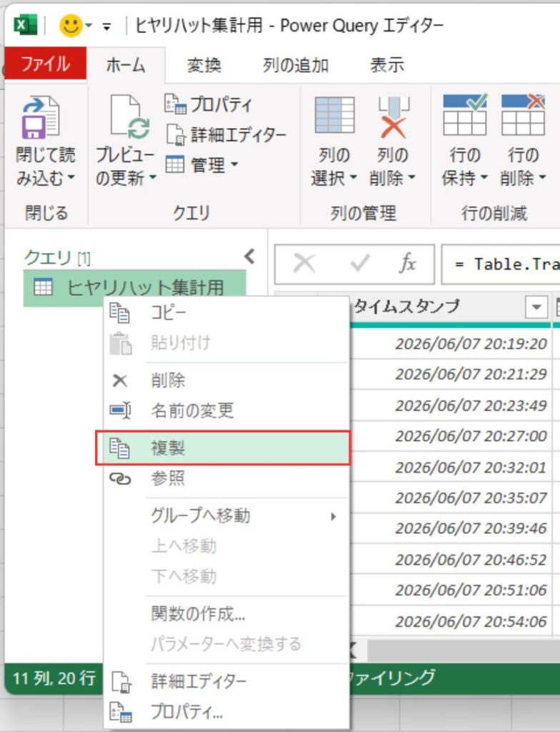Image resolution: width=560 pixels, height=732 pixels.
Task: Choose プロパティ... from the context menu
Action: coord(226,711)
